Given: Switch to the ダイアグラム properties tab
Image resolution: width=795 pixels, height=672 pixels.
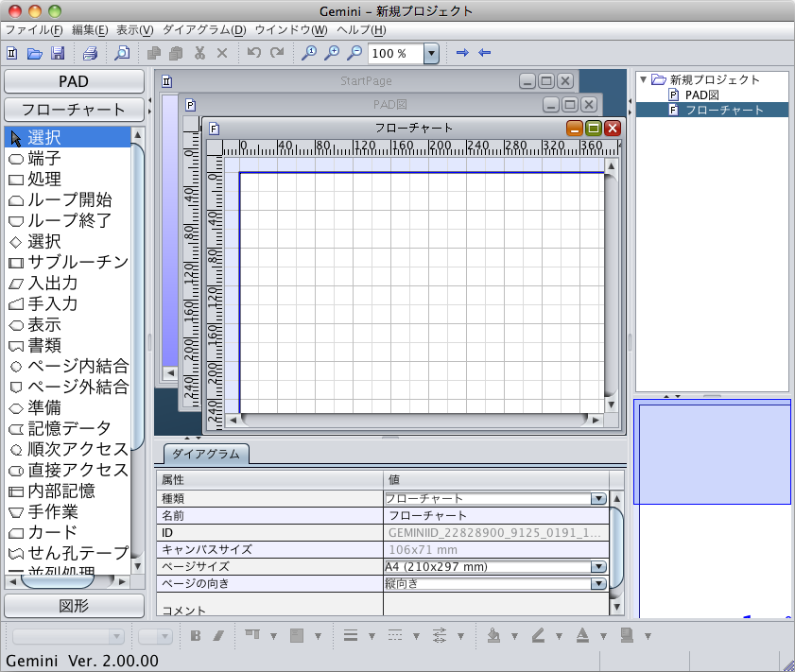Looking at the screenshot, I should coord(206,454).
